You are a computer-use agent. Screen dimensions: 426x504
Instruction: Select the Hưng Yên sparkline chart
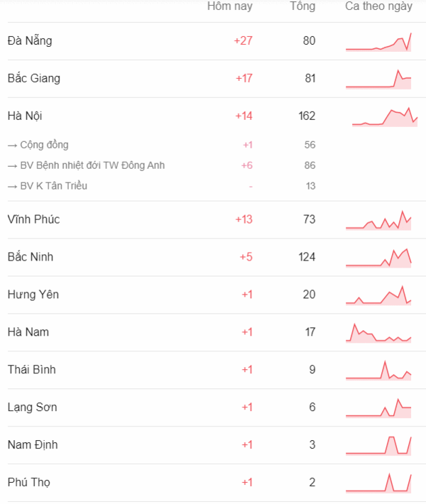coord(378,295)
